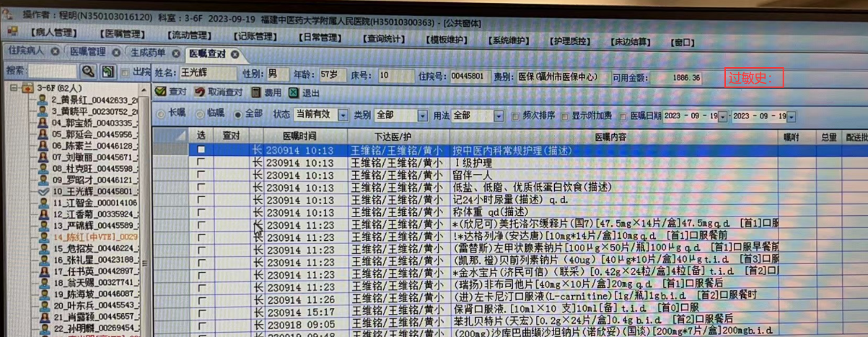Click the 查对 green checkmark toolbar icon
This screenshot has width=868, height=337.
coord(161,92)
